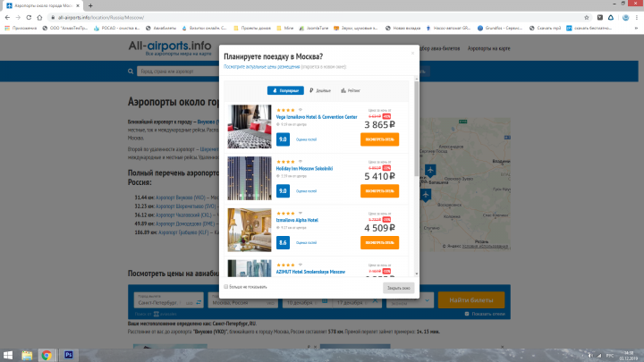Click upper airplane marker on map
Screen dimensions: 644x362
coord(430,170)
